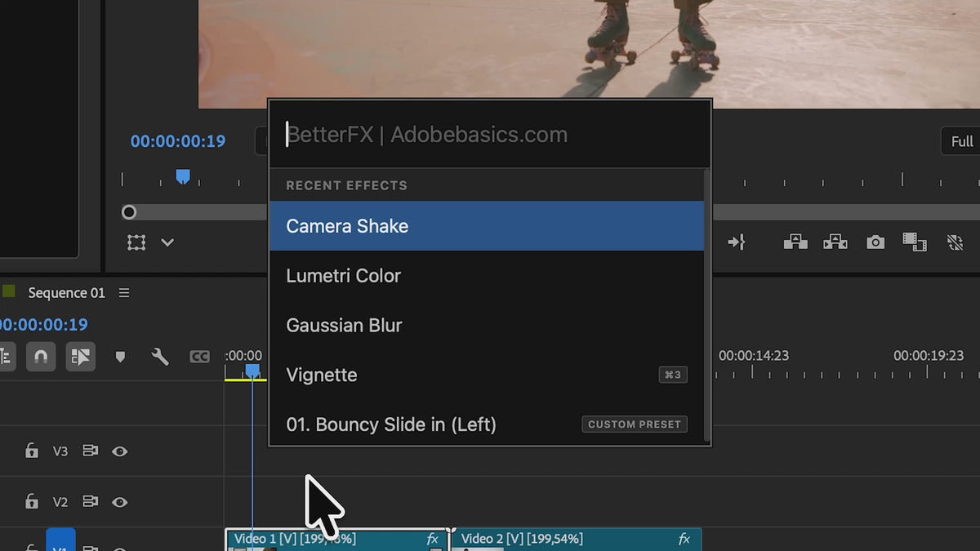The image size is (980, 551).
Task: Click the timeline playhead marker
Action: click(252, 371)
